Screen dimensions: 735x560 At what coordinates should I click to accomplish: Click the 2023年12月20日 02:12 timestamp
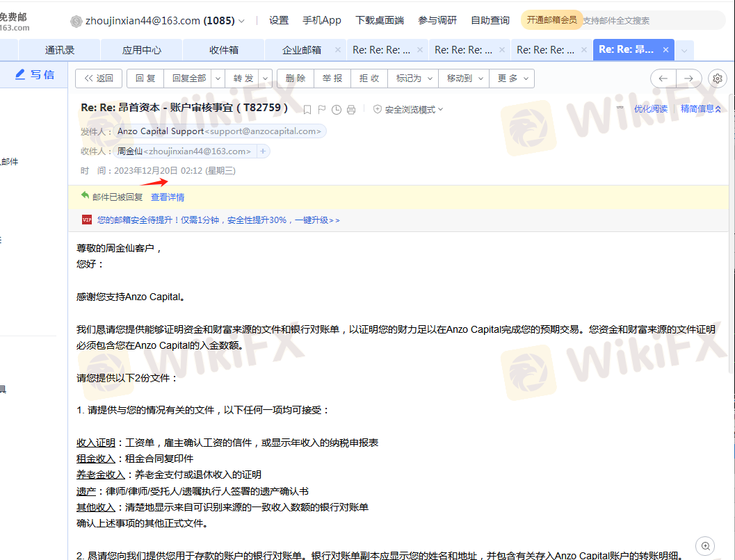tap(175, 171)
